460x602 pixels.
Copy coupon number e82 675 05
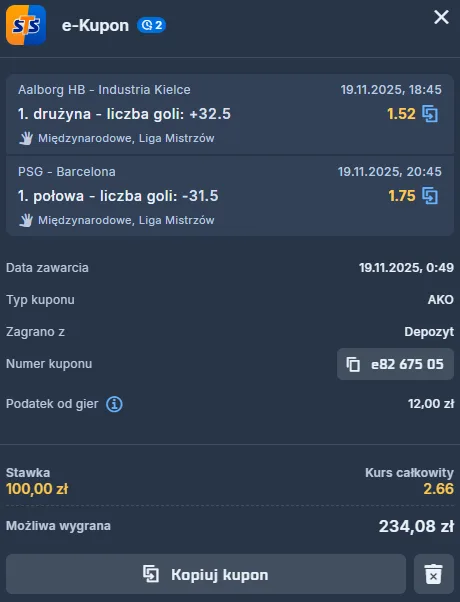click(x=395, y=364)
